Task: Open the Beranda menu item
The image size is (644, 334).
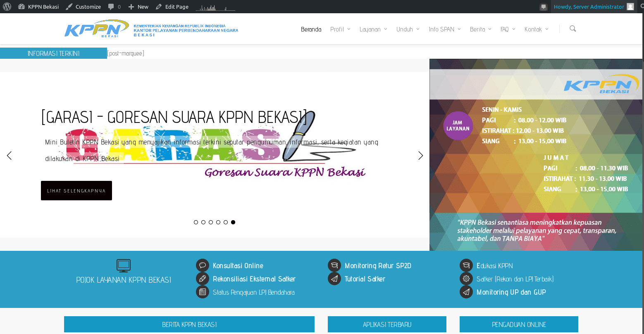Action: click(311, 29)
